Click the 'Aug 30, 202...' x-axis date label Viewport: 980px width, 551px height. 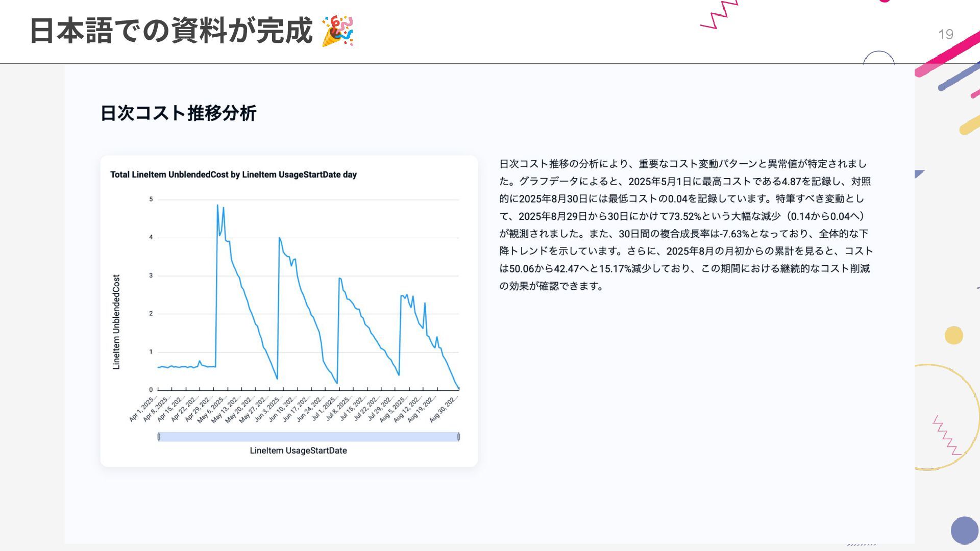click(x=444, y=409)
